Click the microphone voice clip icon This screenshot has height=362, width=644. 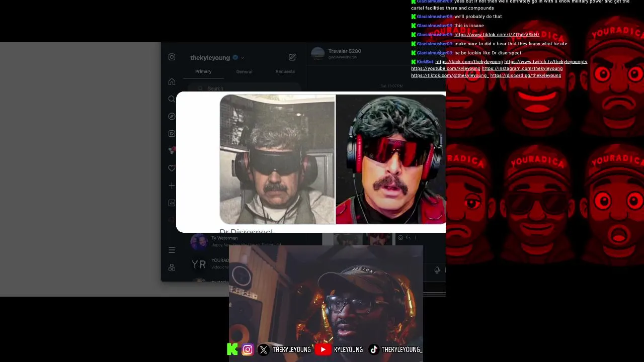437,270
